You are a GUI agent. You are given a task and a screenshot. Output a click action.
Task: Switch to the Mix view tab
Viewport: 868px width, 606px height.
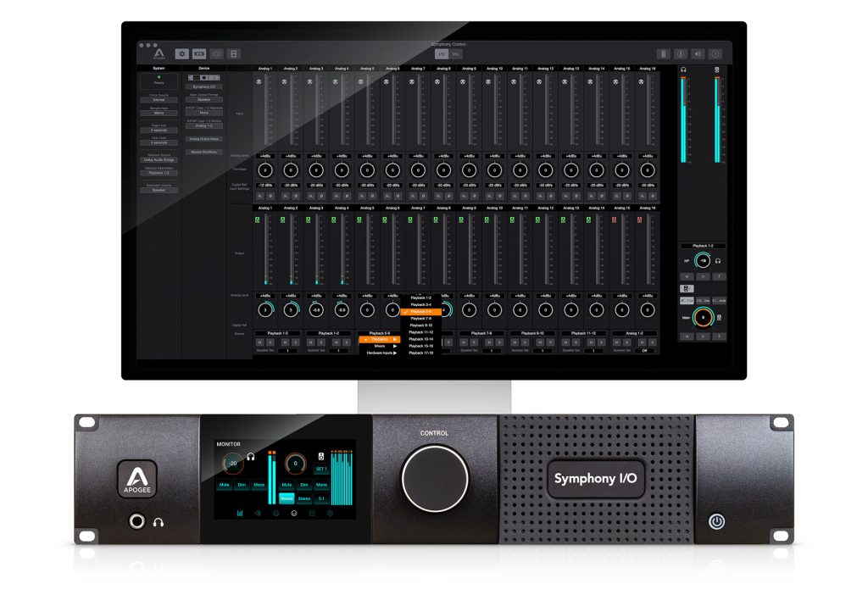(456, 53)
